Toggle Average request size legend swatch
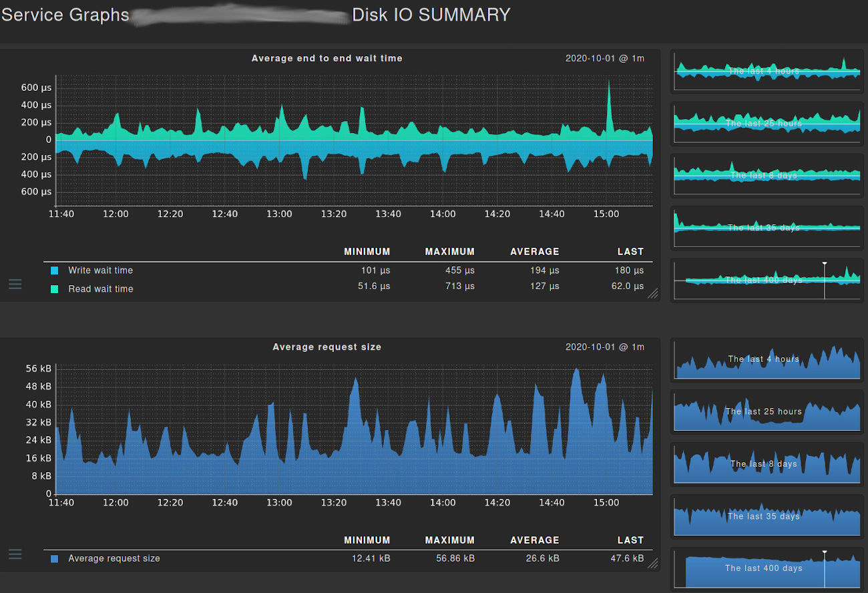868x593 pixels. coord(55,559)
